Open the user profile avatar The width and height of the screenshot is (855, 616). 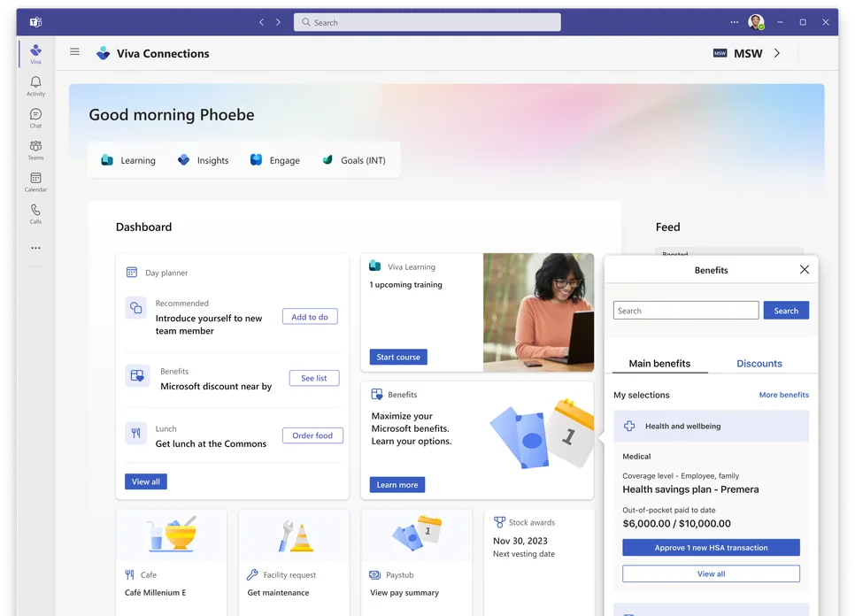coord(756,22)
